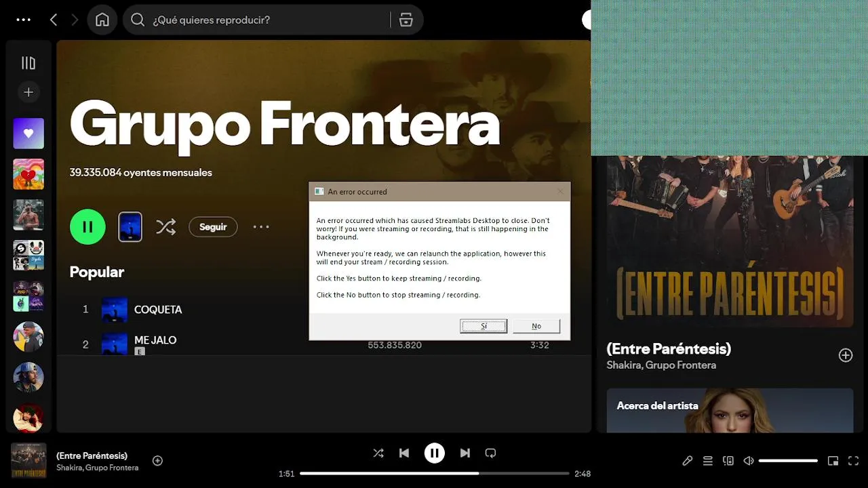Open Shakira, Grupo Frontera link in bottom bar

[97, 468]
